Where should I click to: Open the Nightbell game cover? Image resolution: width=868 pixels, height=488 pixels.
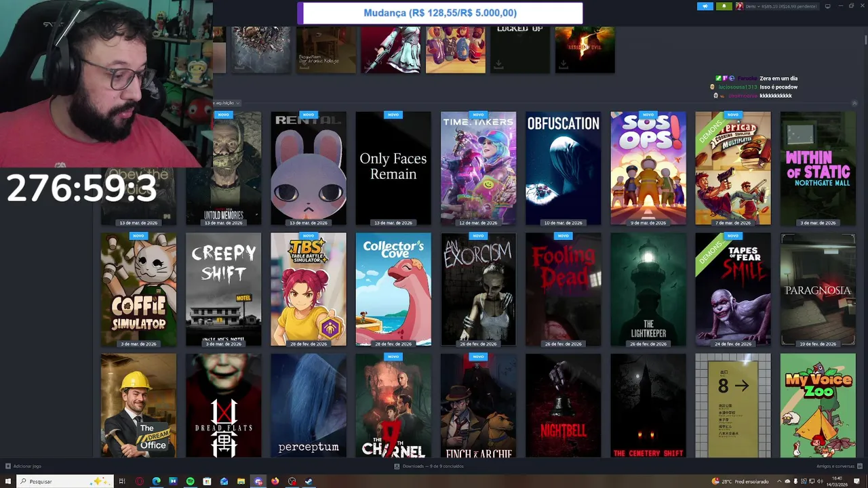(x=563, y=405)
